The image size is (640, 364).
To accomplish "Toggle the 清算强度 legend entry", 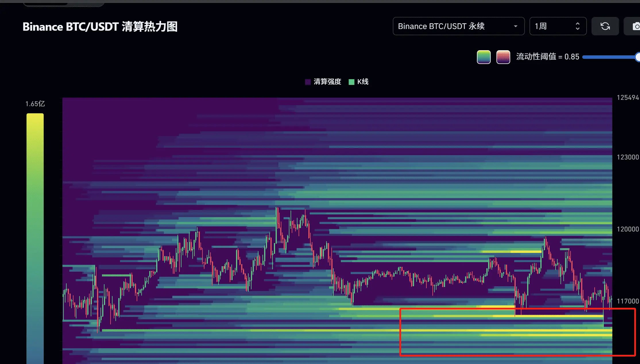I will (323, 82).
